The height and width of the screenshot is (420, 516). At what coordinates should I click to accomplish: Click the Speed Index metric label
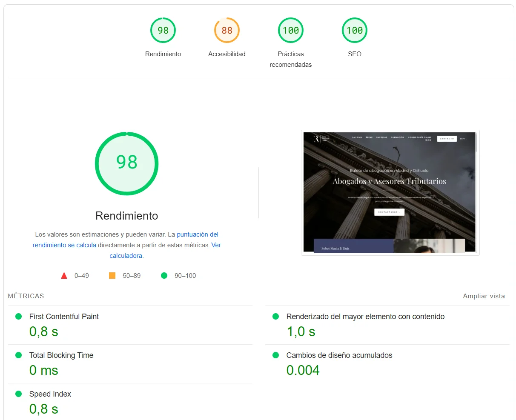click(x=50, y=394)
